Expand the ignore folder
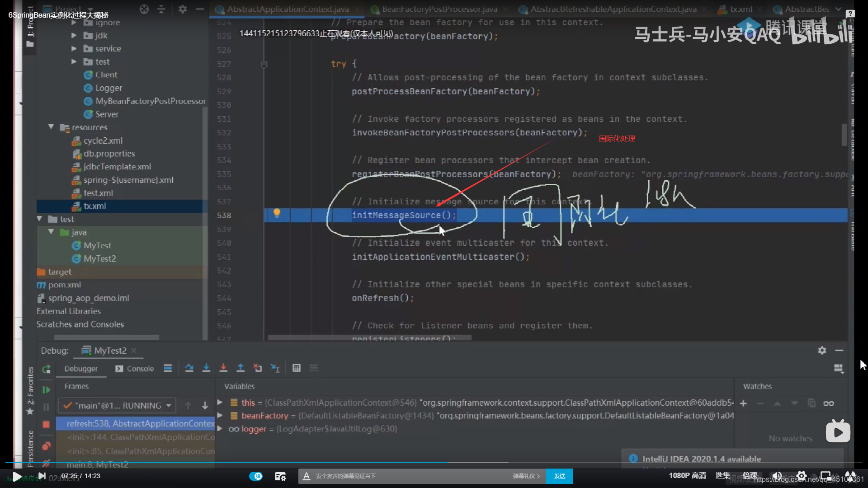This screenshot has height=488, width=868. (74, 22)
